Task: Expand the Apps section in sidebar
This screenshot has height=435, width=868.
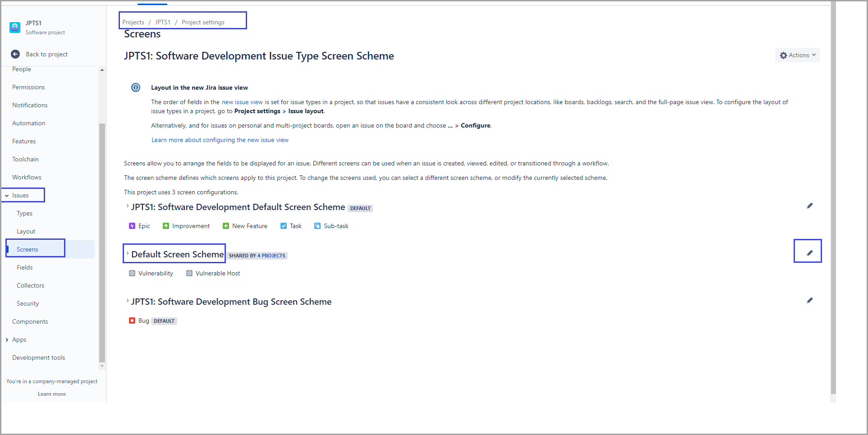Action: 7,340
